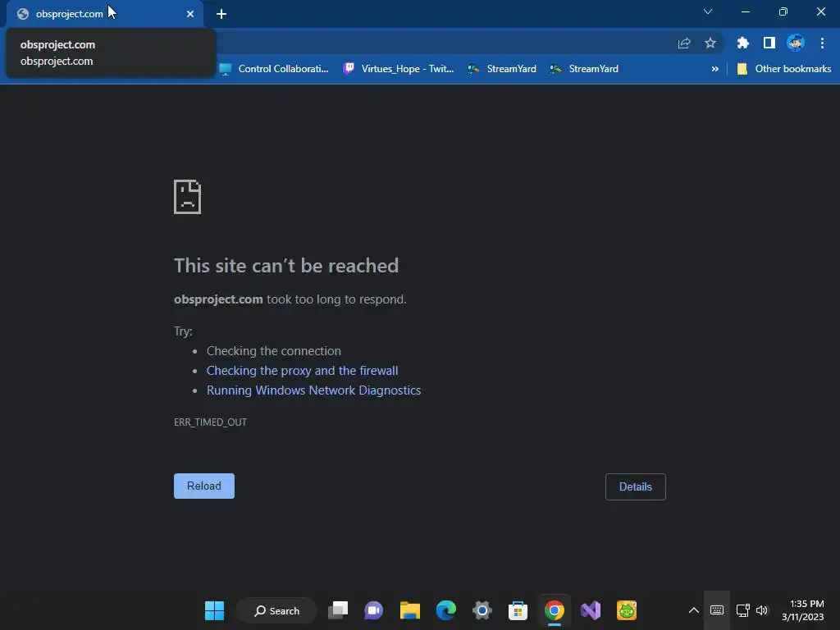Click the This site can't be reached heading
The height and width of the screenshot is (630, 840).
pos(286,266)
